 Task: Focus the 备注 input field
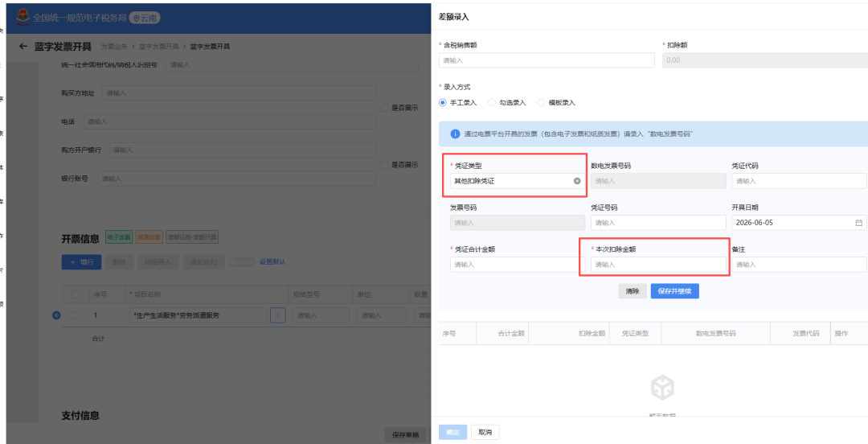click(x=799, y=265)
